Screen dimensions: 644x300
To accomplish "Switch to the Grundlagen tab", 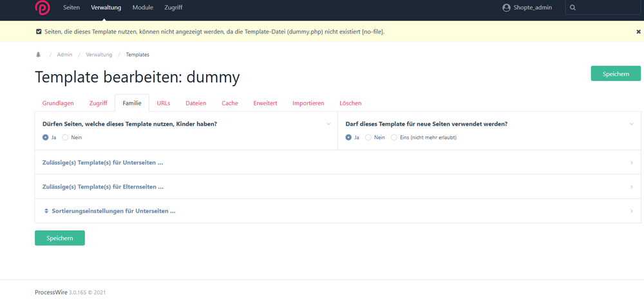I will point(58,103).
